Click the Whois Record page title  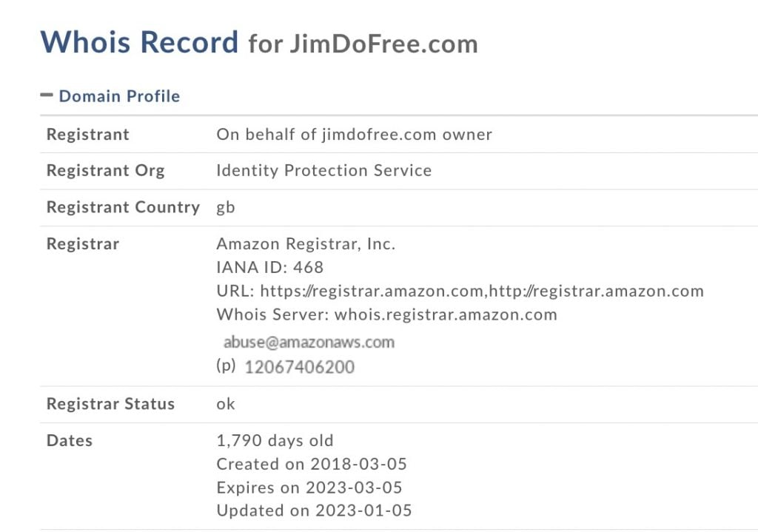tap(139, 41)
